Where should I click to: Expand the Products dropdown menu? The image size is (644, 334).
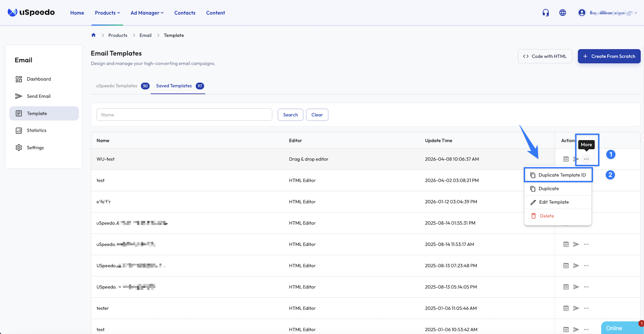107,13
